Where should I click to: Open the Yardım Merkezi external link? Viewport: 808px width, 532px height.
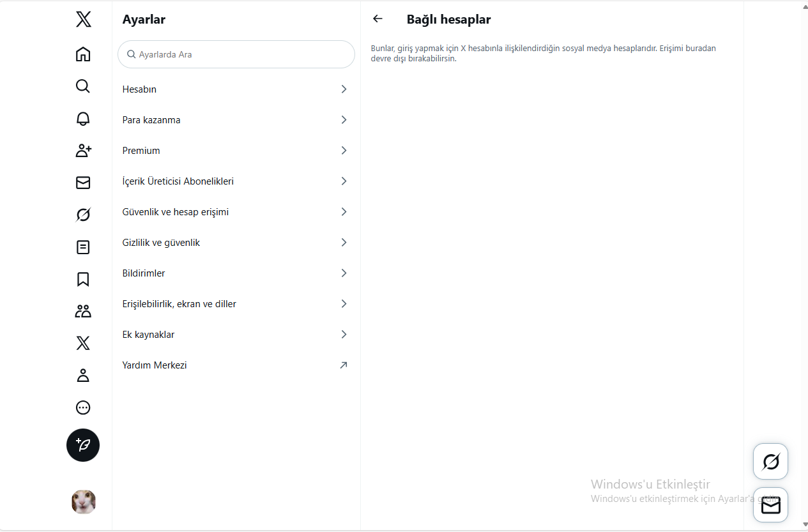pos(236,365)
